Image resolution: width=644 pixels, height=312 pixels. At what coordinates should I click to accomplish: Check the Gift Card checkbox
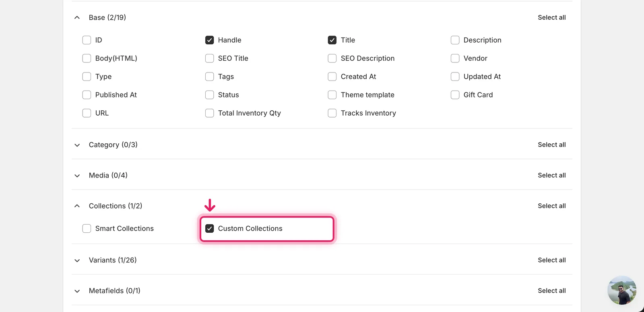point(455,95)
